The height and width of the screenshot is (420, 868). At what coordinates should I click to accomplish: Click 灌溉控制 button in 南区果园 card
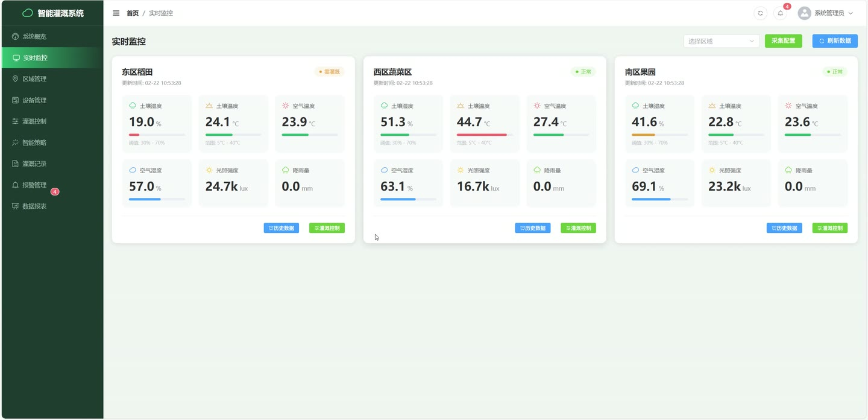coord(830,228)
